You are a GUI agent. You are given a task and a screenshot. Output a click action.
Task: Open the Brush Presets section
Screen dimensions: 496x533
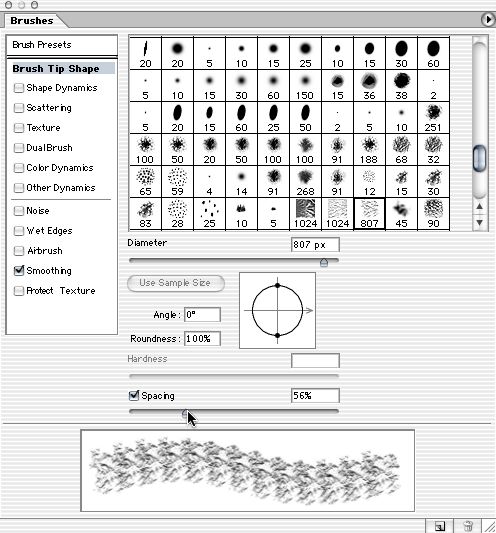click(x=62, y=45)
